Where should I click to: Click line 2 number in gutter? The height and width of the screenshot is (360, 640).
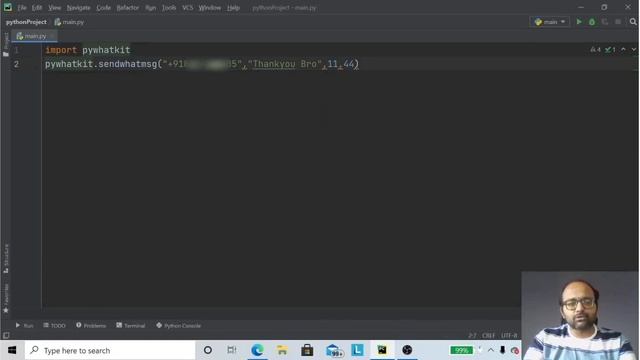16,64
